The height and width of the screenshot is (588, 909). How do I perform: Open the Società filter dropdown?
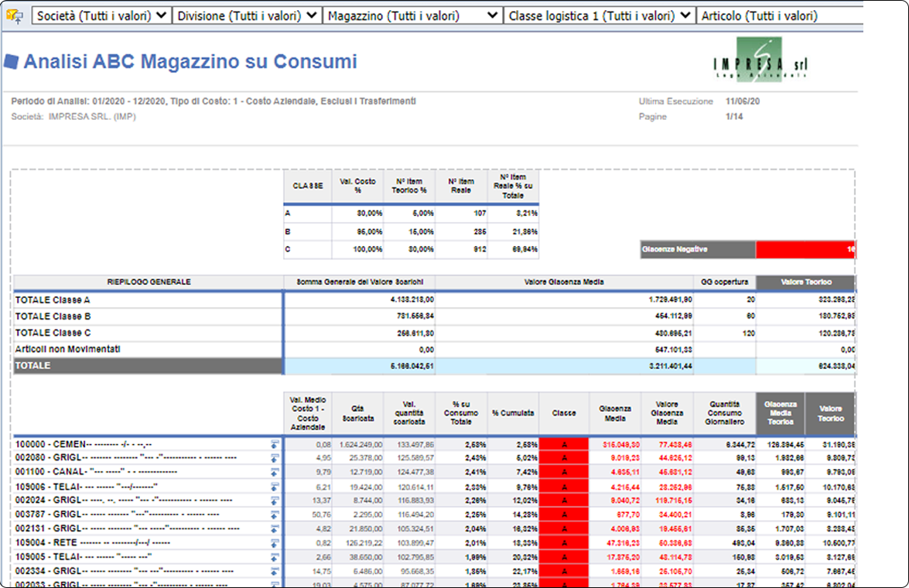tap(101, 15)
